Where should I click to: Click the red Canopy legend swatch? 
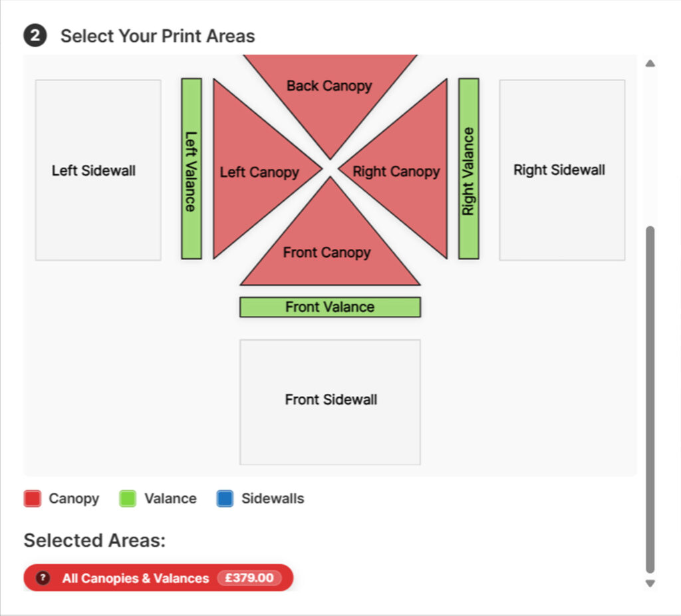(x=33, y=499)
